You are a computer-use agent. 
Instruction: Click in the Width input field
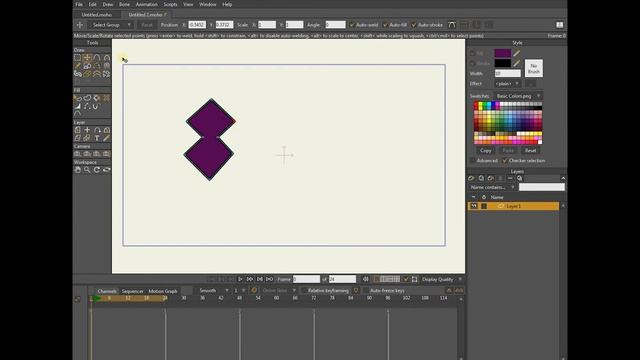[x=508, y=73]
